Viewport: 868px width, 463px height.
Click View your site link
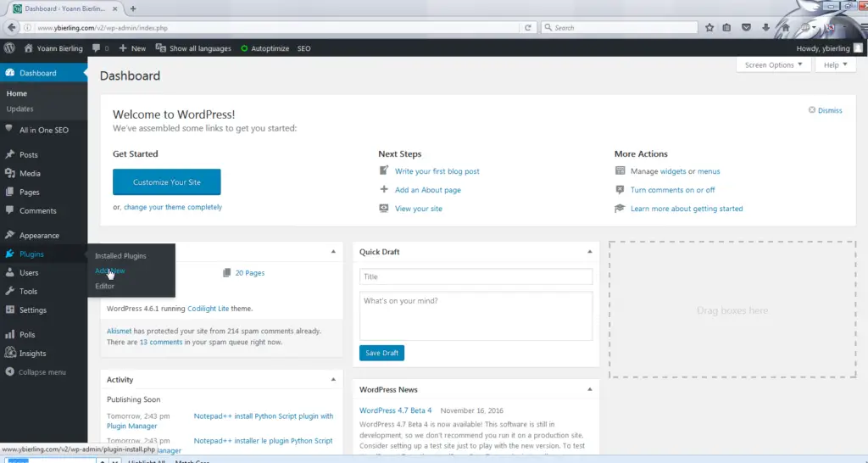[419, 209]
